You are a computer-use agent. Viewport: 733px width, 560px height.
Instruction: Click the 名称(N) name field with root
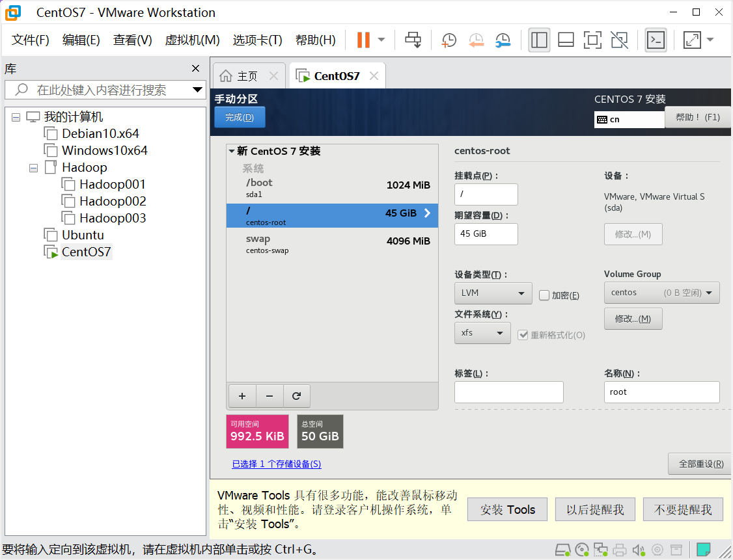(x=661, y=392)
